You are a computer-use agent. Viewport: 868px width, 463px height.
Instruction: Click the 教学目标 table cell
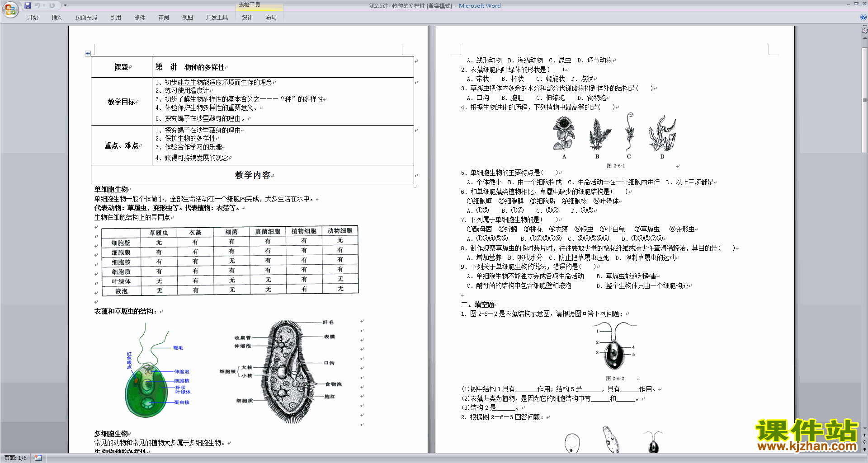122,102
